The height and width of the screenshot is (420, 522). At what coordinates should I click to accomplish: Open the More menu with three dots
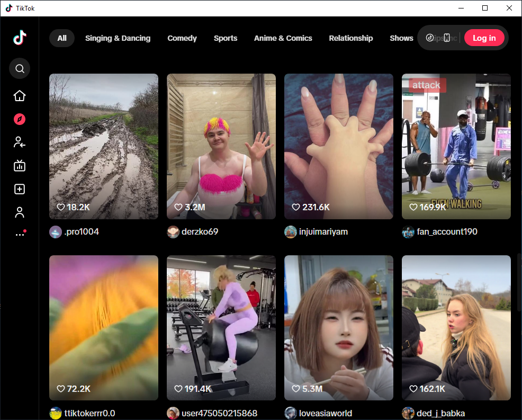20,233
